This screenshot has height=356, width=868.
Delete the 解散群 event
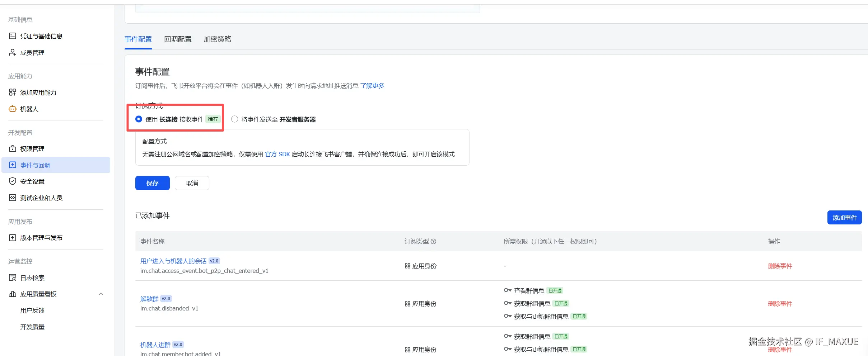(x=780, y=304)
